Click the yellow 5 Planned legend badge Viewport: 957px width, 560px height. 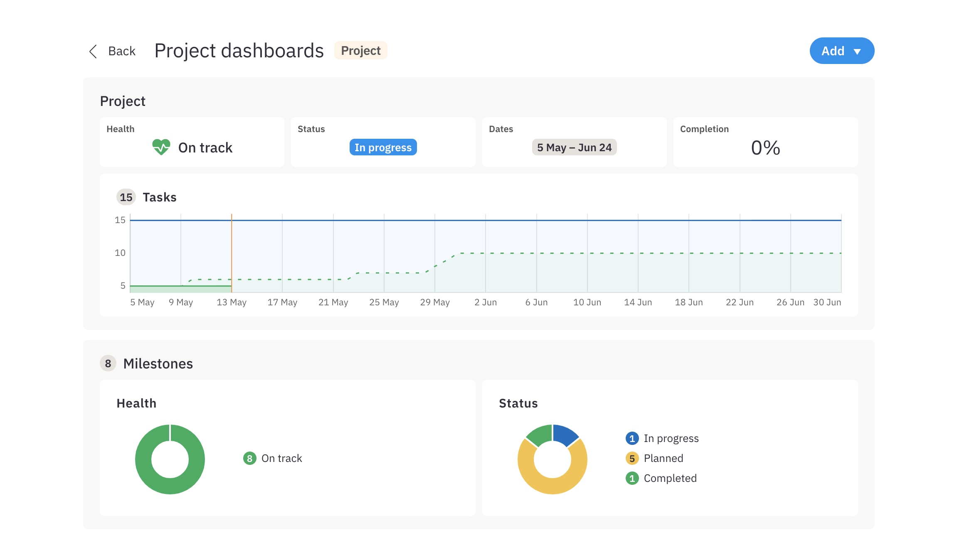(632, 458)
